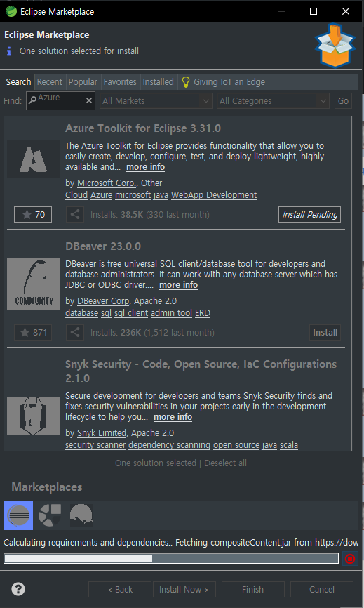
Task: Click the DBeaver 871 star rating button
Action: (x=33, y=332)
